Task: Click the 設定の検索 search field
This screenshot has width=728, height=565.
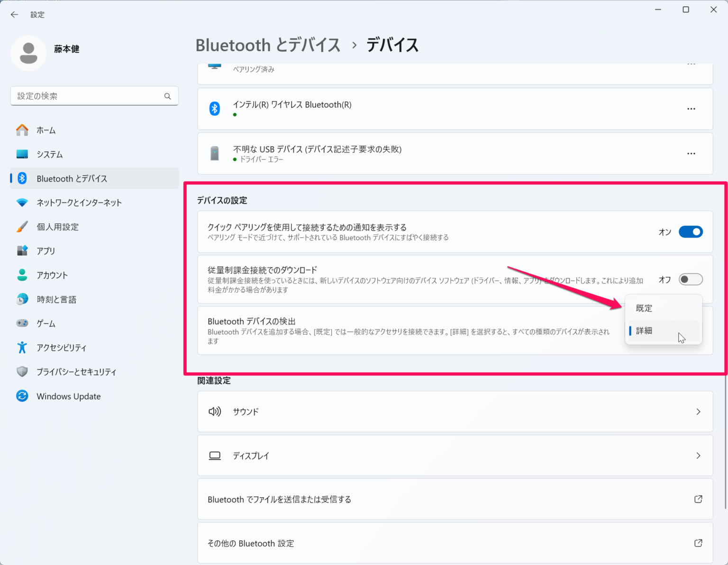Action: tap(94, 96)
